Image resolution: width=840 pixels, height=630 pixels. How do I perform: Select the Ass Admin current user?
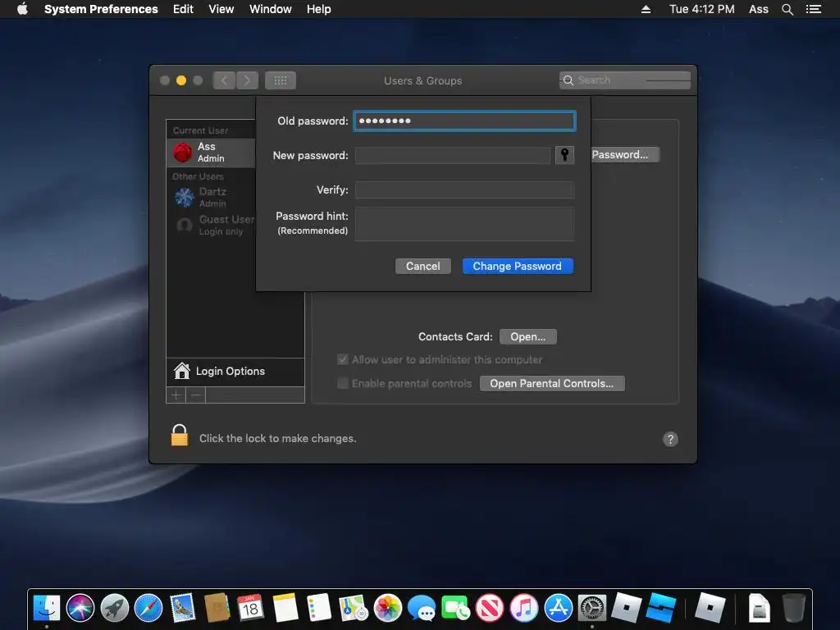click(211, 152)
